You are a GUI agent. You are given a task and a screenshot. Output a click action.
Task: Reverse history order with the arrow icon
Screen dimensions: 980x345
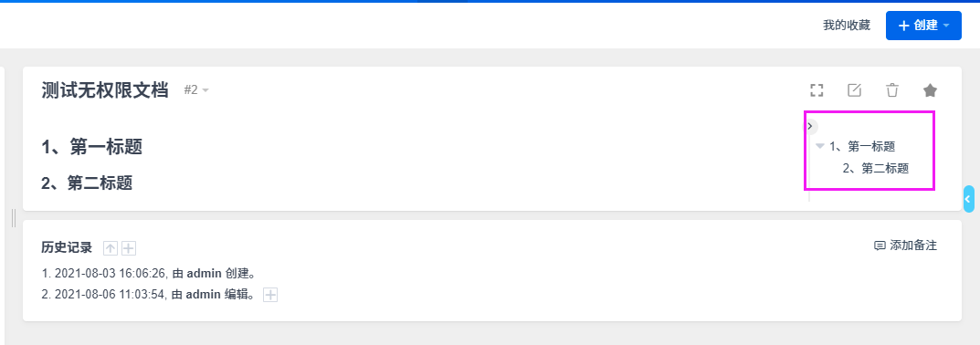click(110, 248)
